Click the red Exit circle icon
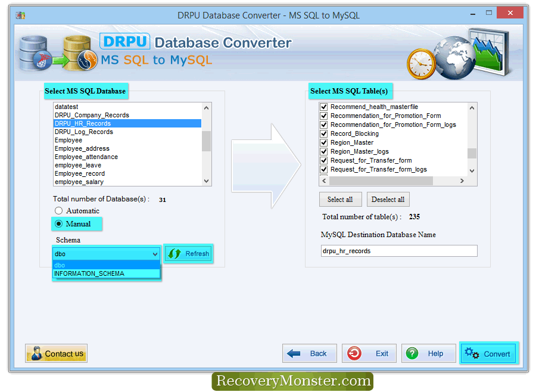The height and width of the screenshot is (392, 536). click(354, 353)
